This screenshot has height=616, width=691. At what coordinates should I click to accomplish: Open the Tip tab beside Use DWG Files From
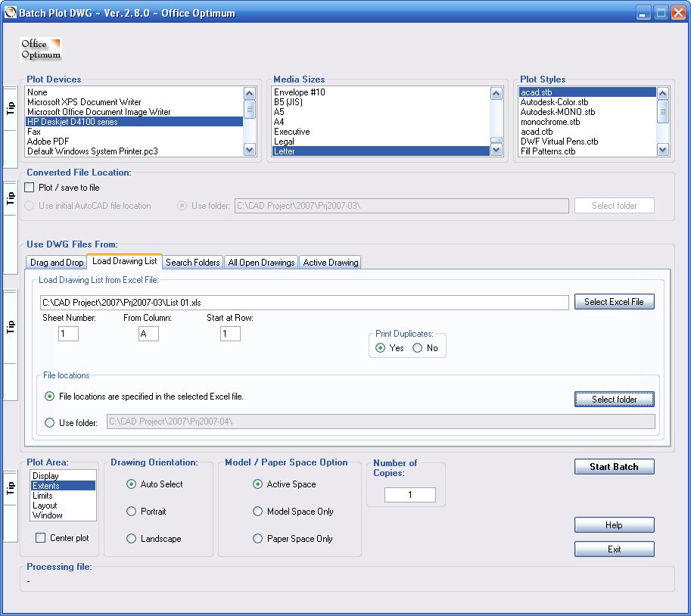tap(10, 326)
